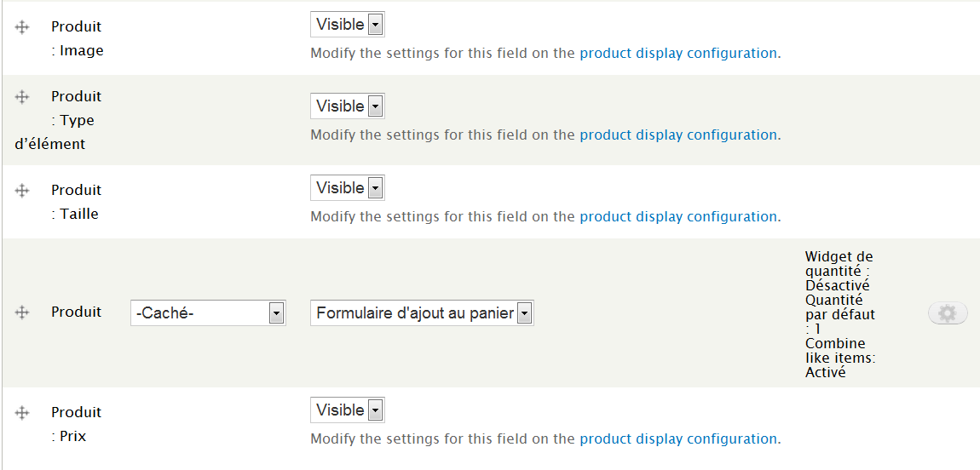Open Visible dropdown for Produit : Image
This screenshot has height=470, width=980.
(347, 25)
